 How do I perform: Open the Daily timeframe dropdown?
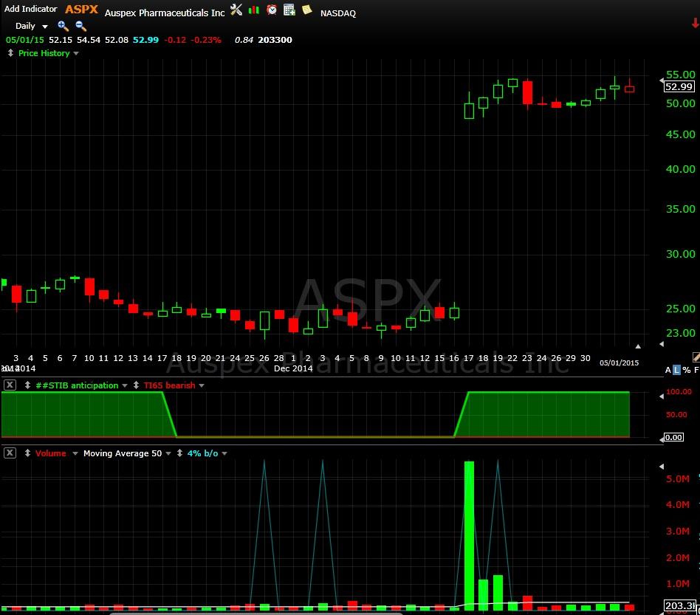coord(31,26)
